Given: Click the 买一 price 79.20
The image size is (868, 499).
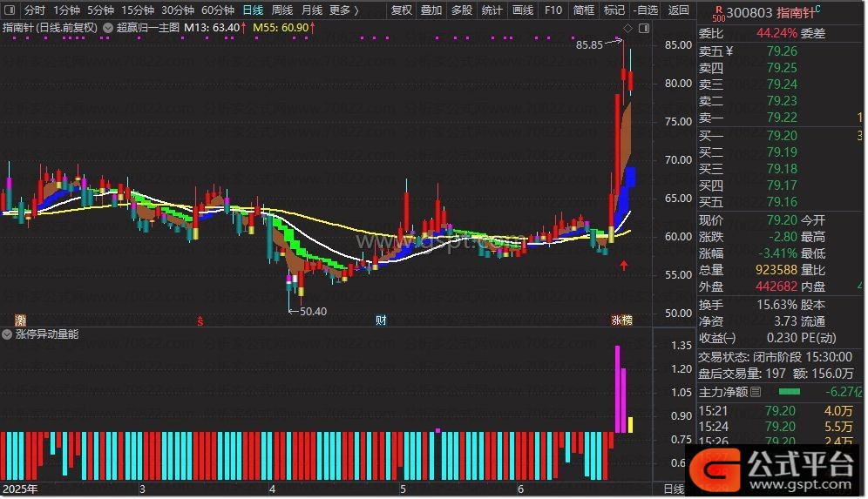Looking at the screenshot, I should (782, 136).
